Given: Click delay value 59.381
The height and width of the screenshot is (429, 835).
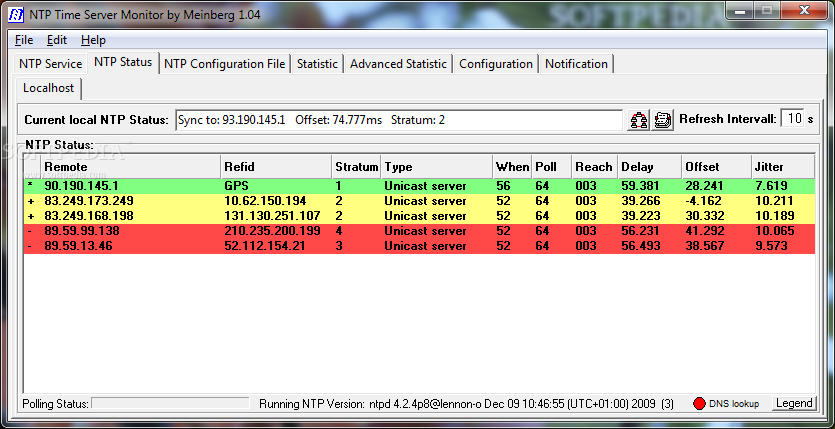Looking at the screenshot, I should pos(641,186).
